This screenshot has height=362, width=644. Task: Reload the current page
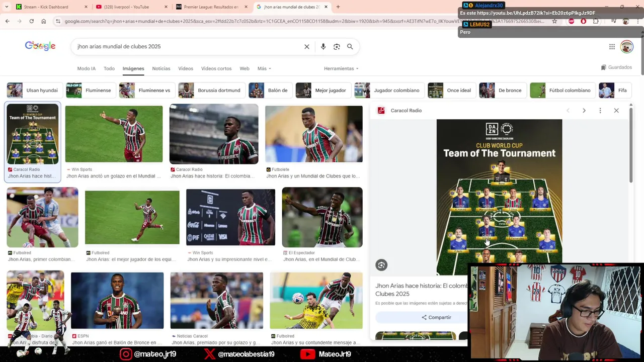31,21
